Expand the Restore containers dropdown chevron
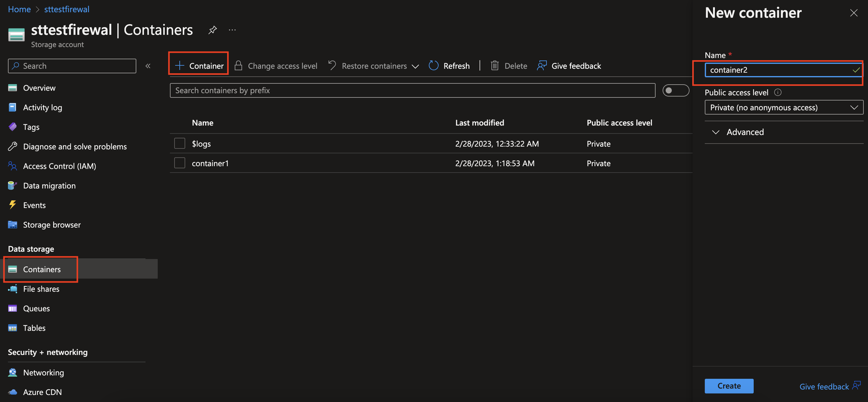Screen dimensions: 868x402 [415, 66]
